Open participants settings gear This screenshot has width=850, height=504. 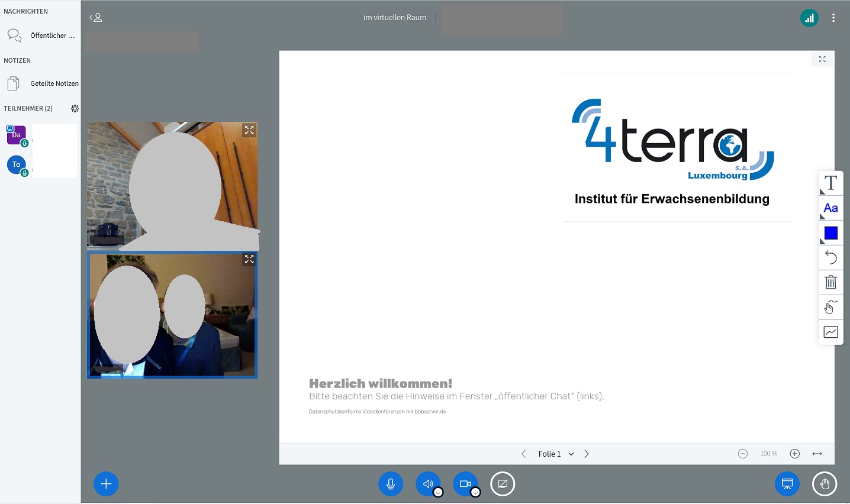point(75,109)
